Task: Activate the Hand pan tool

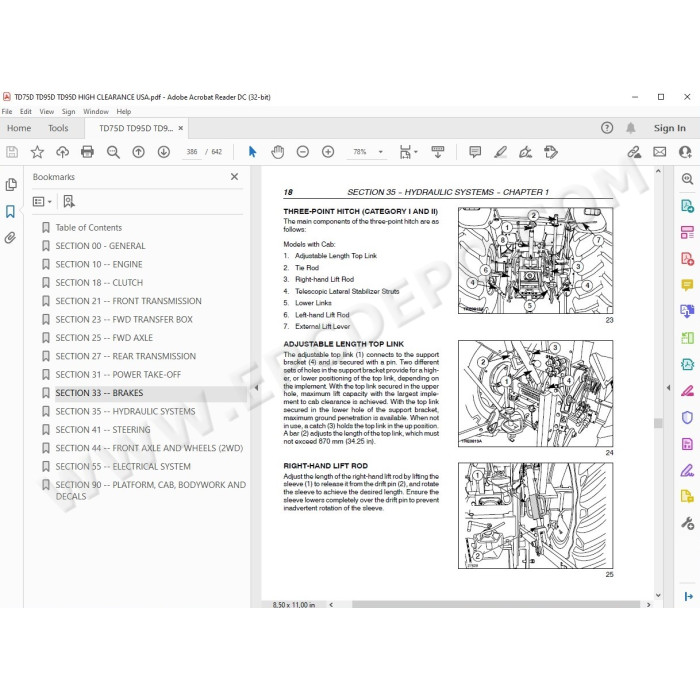Action: (x=278, y=152)
